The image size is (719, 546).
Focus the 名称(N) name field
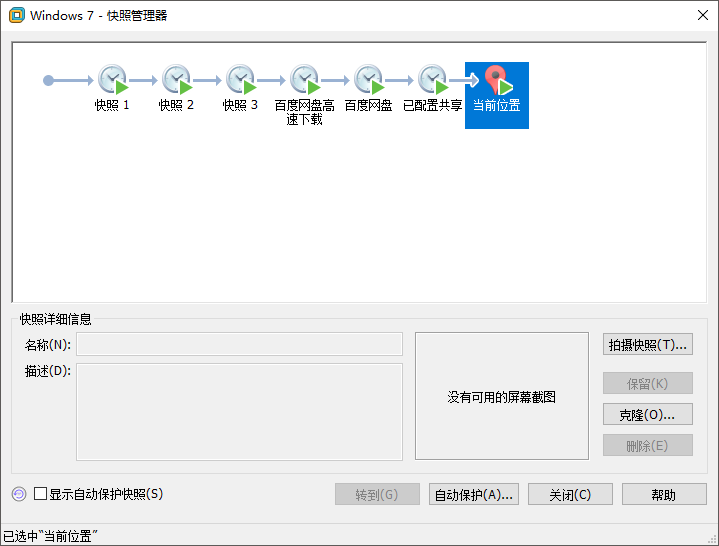coord(239,344)
